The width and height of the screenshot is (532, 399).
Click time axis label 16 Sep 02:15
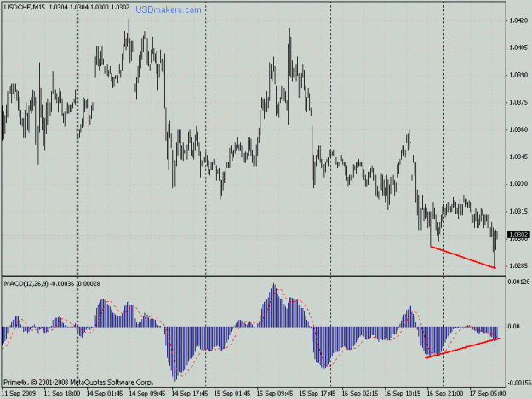click(x=360, y=394)
